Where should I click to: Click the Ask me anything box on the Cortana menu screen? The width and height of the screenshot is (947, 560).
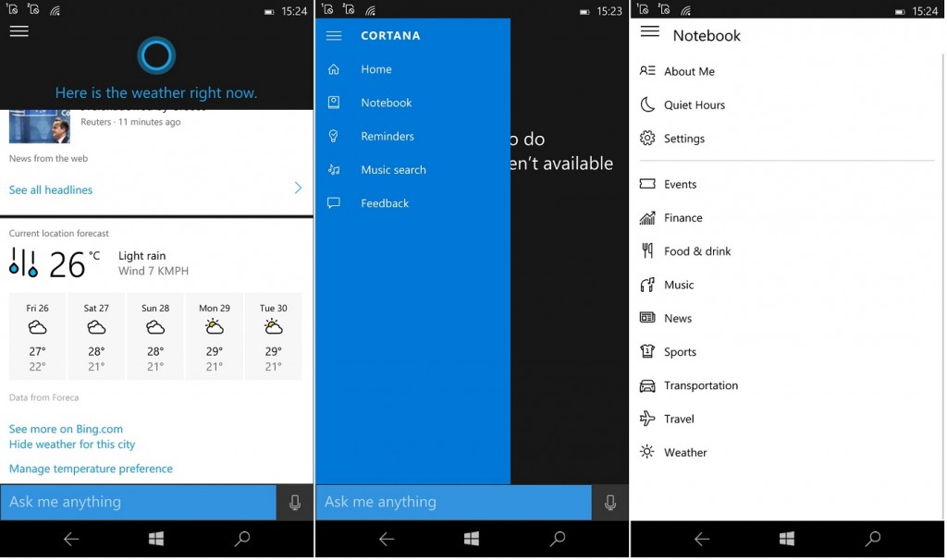click(453, 502)
